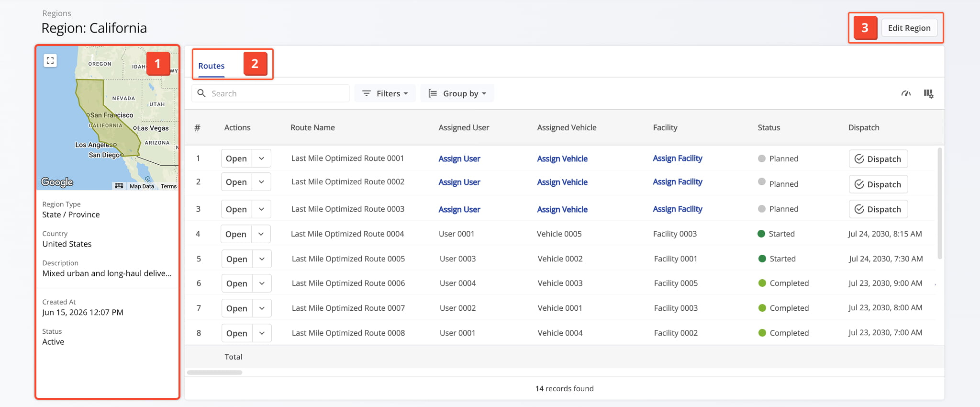Image resolution: width=980 pixels, height=407 pixels.
Task: Sort by Status column header
Action: coord(768,127)
